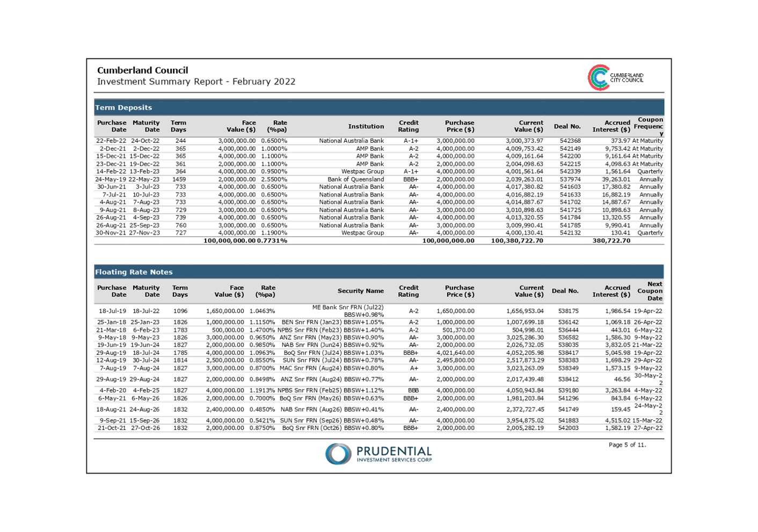Click accrued interest '5,045.98'

click(x=617, y=353)
